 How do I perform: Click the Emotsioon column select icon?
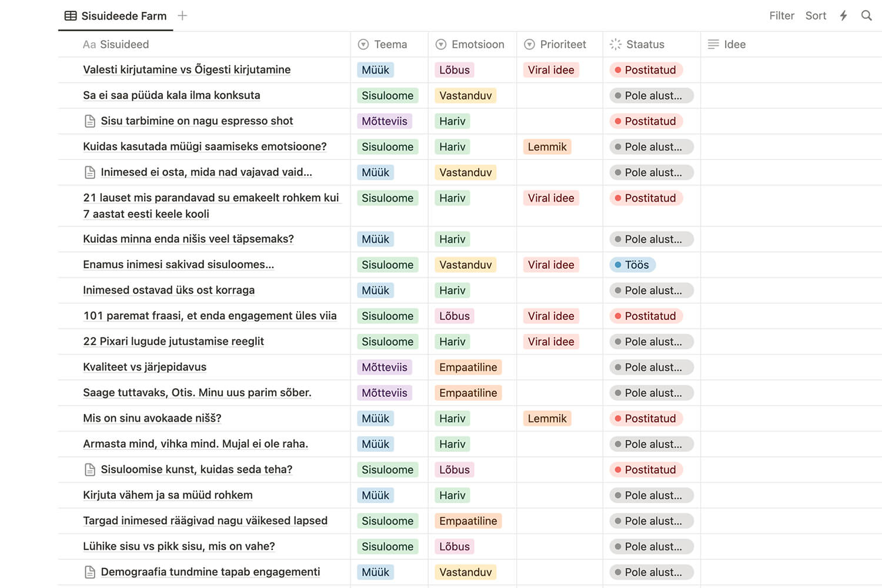click(x=440, y=45)
